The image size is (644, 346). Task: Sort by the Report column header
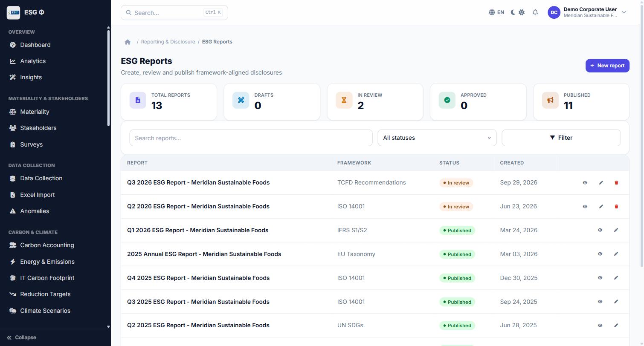pos(137,163)
